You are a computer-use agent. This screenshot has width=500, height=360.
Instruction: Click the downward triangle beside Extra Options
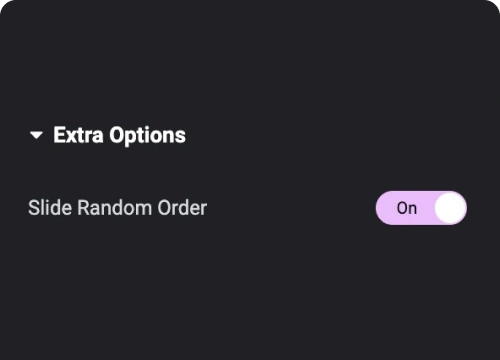click(x=36, y=135)
